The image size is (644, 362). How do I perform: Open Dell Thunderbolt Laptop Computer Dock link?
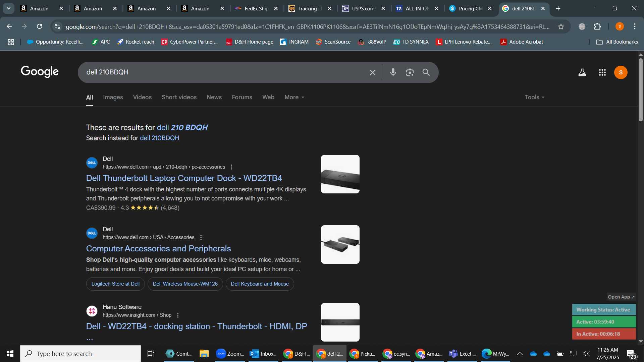click(184, 178)
